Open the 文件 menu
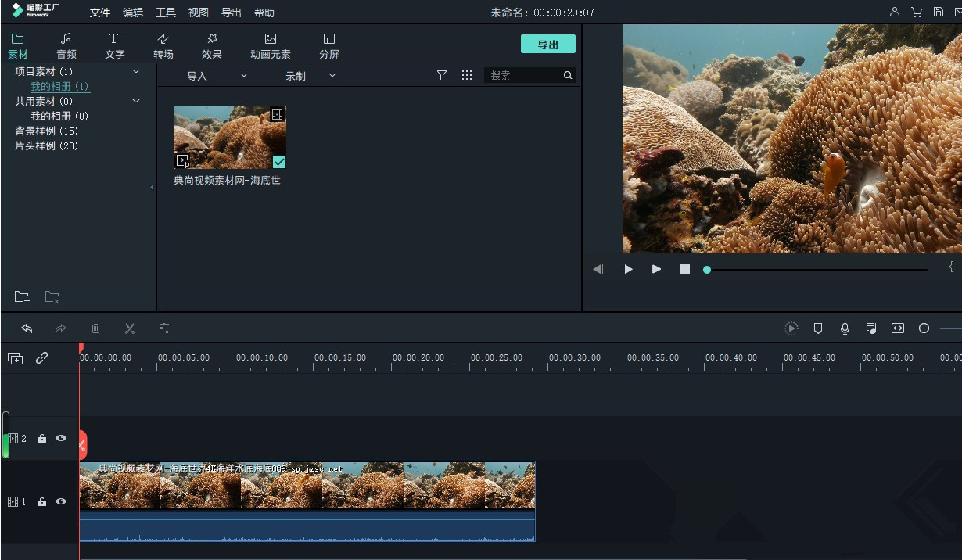 coord(100,13)
